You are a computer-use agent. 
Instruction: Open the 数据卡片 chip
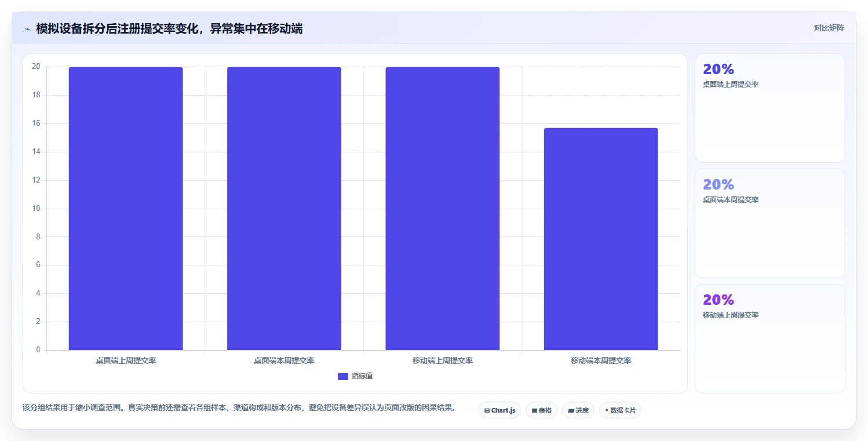pos(621,410)
